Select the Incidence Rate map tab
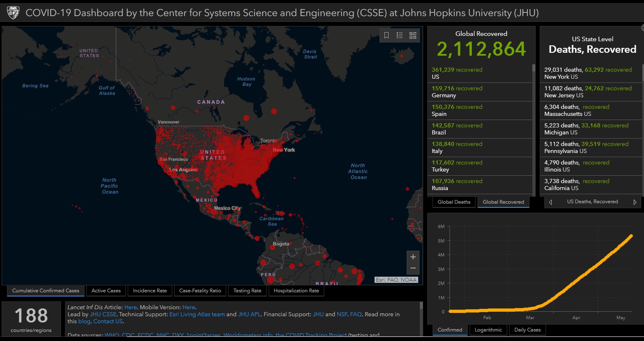This screenshot has height=341, width=644. (150, 291)
